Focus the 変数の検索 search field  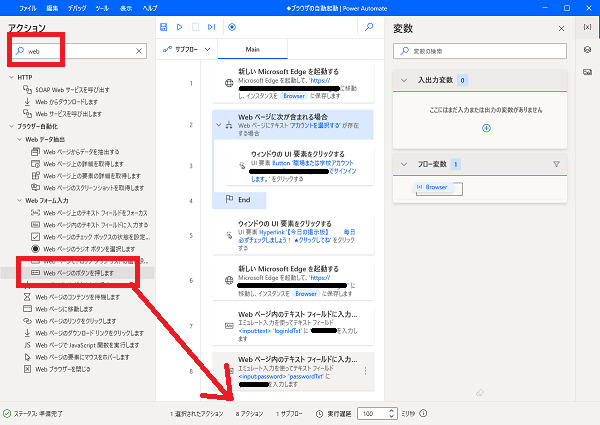click(480, 51)
